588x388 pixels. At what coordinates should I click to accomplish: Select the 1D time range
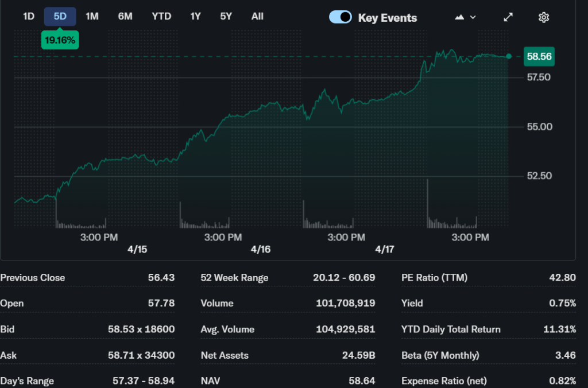click(x=29, y=16)
